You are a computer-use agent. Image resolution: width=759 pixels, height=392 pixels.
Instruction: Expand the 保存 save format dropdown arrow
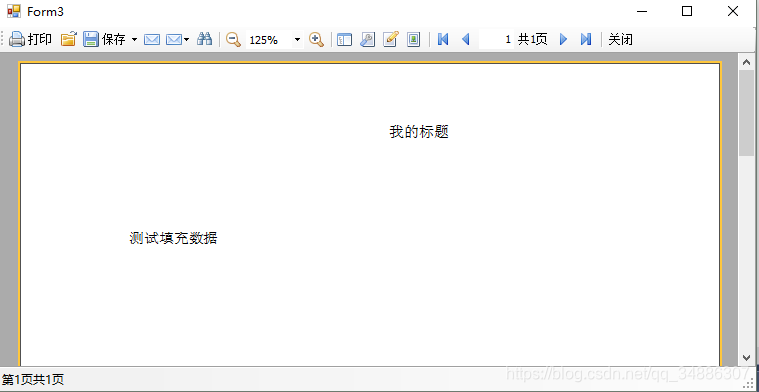134,39
